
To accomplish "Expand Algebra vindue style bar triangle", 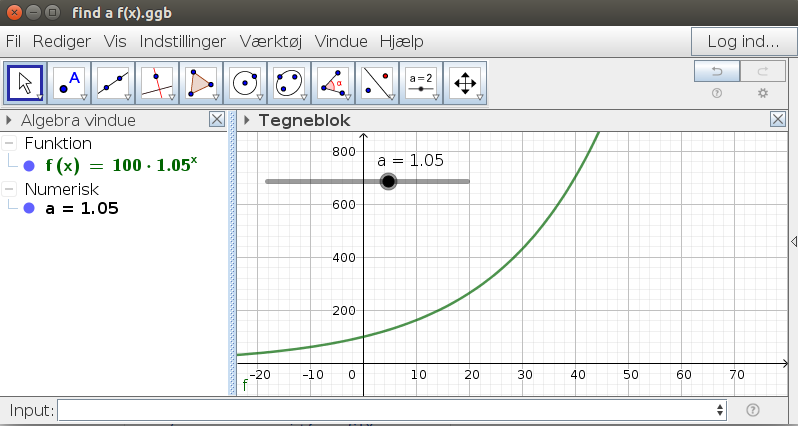I will (8, 121).
